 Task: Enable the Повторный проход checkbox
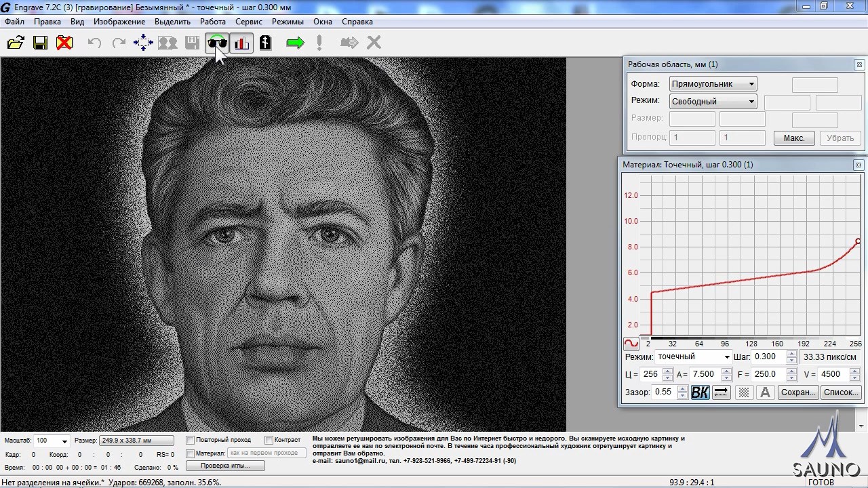click(x=191, y=440)
